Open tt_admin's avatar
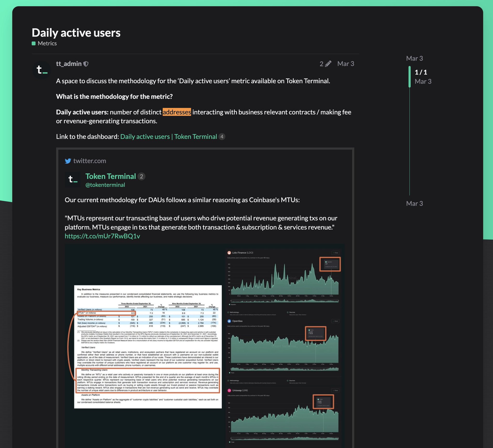Viewport: 493px width, 448px height. tap(42, 70)
